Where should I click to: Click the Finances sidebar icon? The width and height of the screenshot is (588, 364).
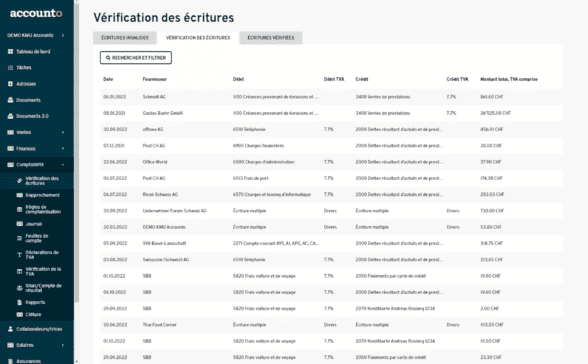[10, 148]
